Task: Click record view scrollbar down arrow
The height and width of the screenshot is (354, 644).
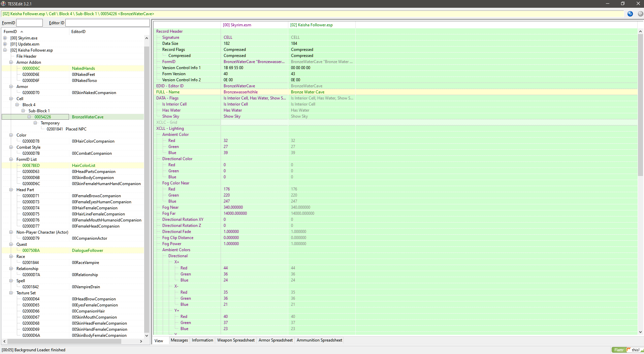Action: coord(640,332)
